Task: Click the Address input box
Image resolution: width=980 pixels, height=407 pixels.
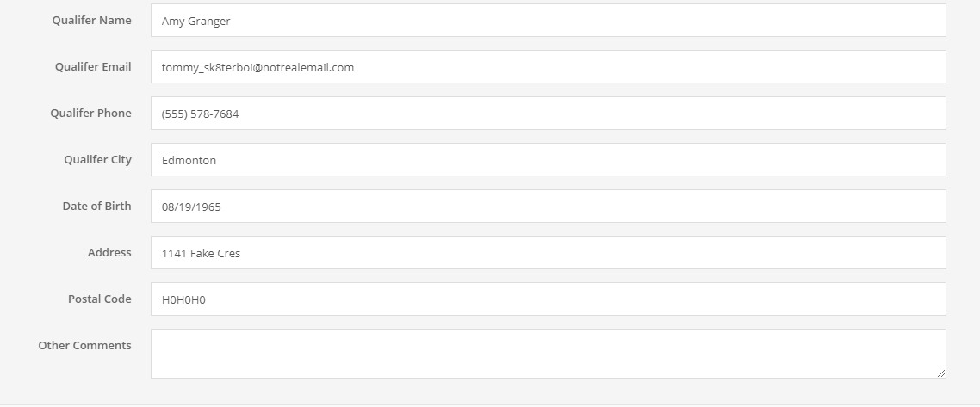Action: pos(548,253)
